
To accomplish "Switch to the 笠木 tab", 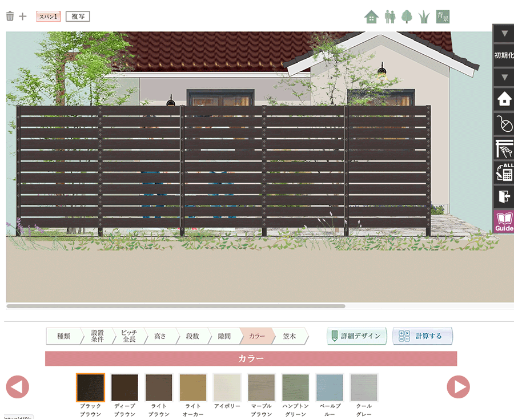I will [290, 336].
